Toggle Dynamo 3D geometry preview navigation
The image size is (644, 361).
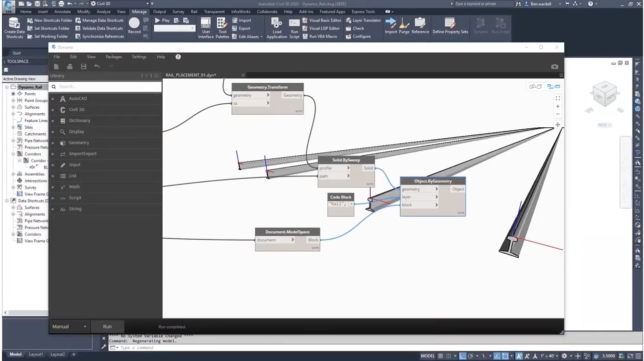[535, 87]
